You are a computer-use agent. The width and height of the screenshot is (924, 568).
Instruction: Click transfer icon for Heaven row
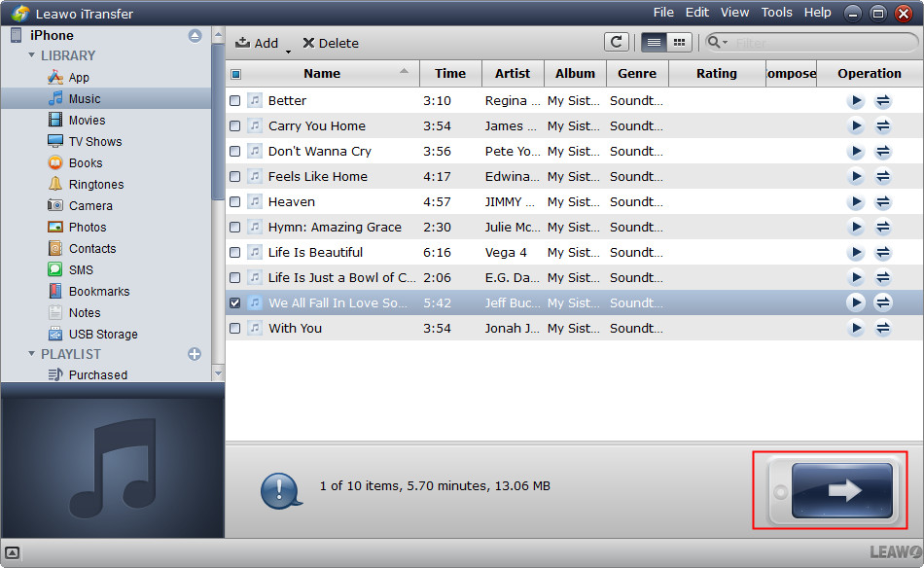tap(883, 201)
